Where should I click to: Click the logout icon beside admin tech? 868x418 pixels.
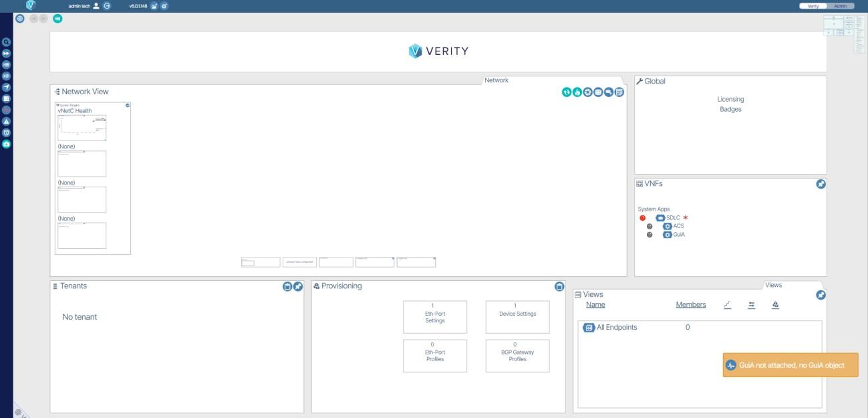click(107, 5)
